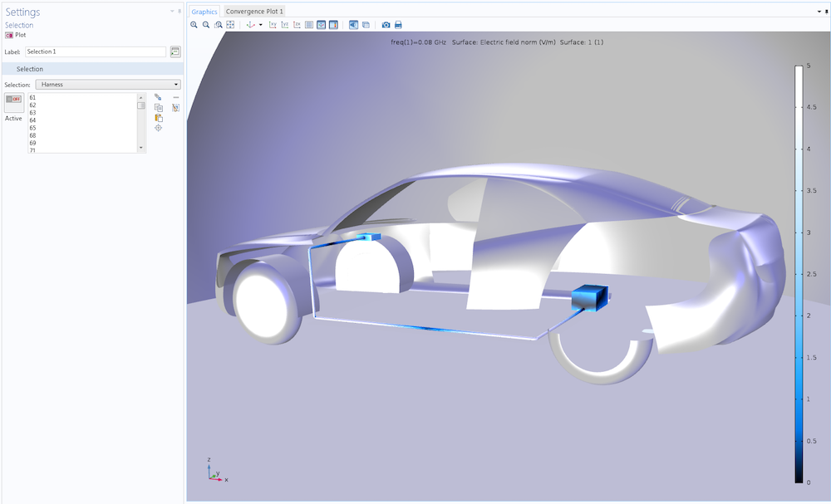
Task: Toggle the grid display button
Action: pos(309,25)
